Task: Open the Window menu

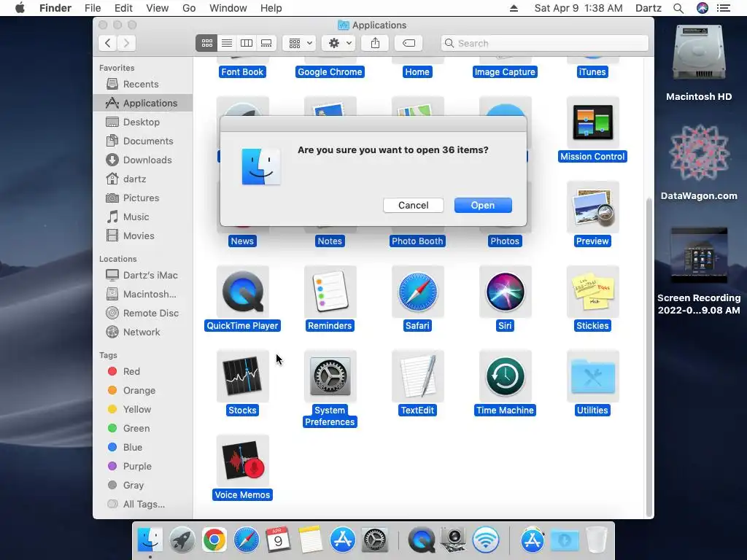Action: click(x=228, y=8)
